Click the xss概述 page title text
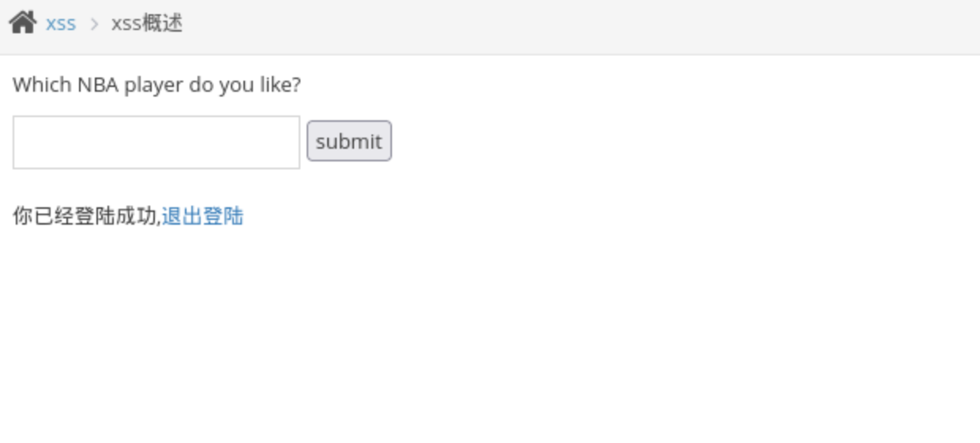Viewport: 980px width, 443px height. [147, 24]
